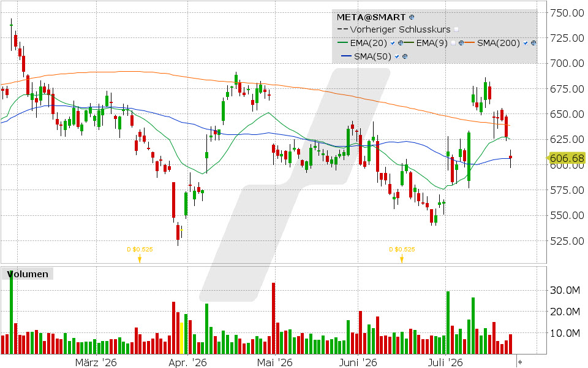
Task: Open the EMA(9) indicator settings icon
Action: click(x=461, y=43)
